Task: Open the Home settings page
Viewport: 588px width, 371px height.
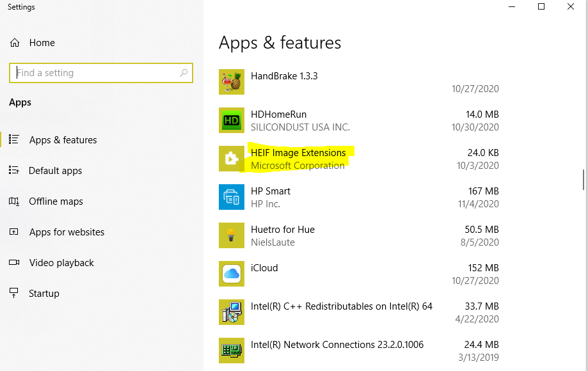Action: tap(42, 43)
